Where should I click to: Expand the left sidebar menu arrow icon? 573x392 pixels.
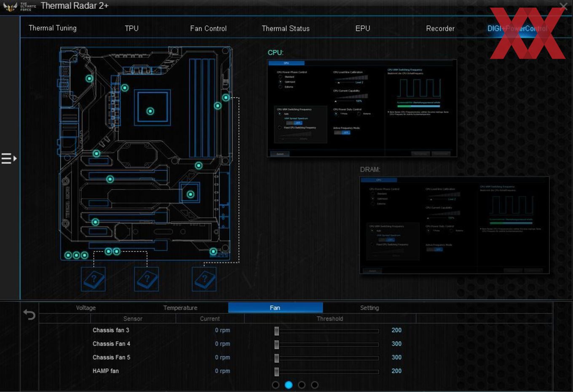click(9, 158)
